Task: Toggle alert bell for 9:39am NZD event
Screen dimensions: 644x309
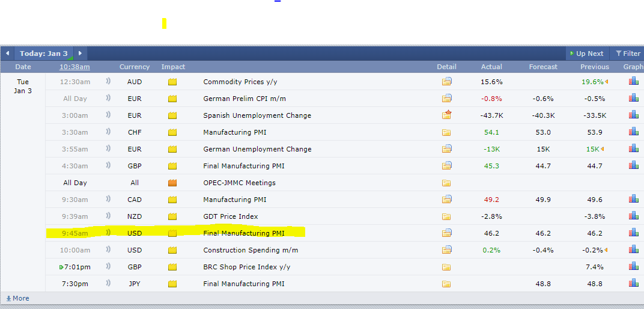Action: point(108,216)
